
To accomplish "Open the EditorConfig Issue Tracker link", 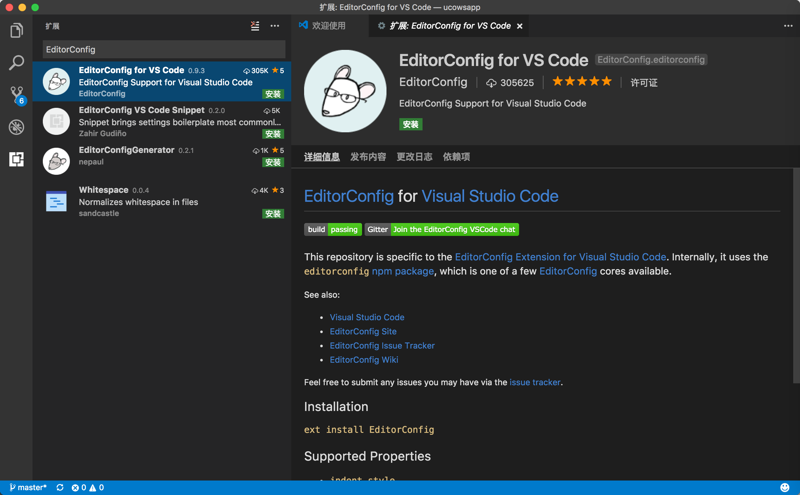I will tap(382, 346).
